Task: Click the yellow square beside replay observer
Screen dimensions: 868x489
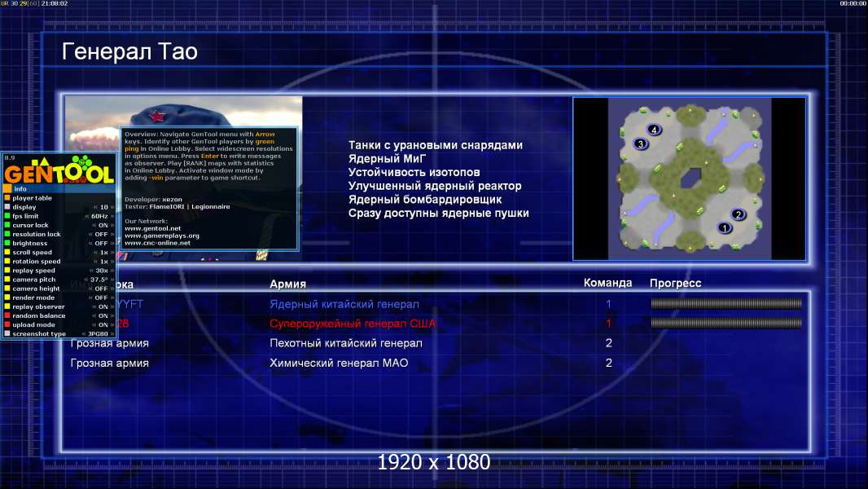Action: 7,306
